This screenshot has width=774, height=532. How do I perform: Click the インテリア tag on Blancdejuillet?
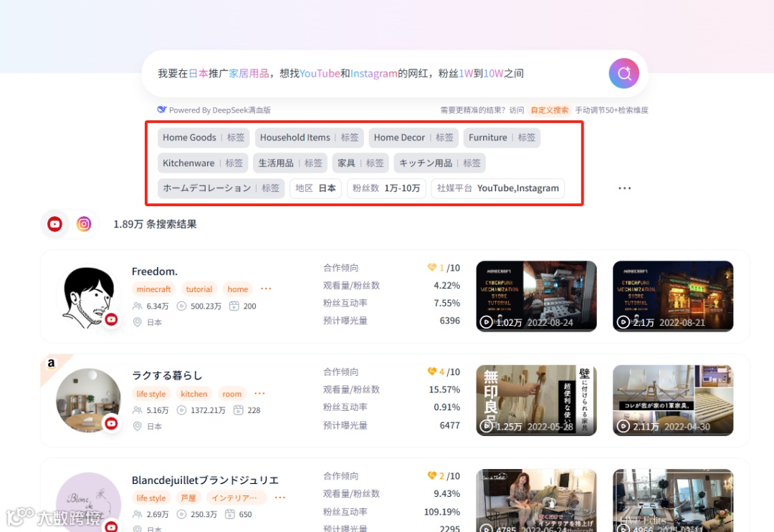[x=236, y=498]
